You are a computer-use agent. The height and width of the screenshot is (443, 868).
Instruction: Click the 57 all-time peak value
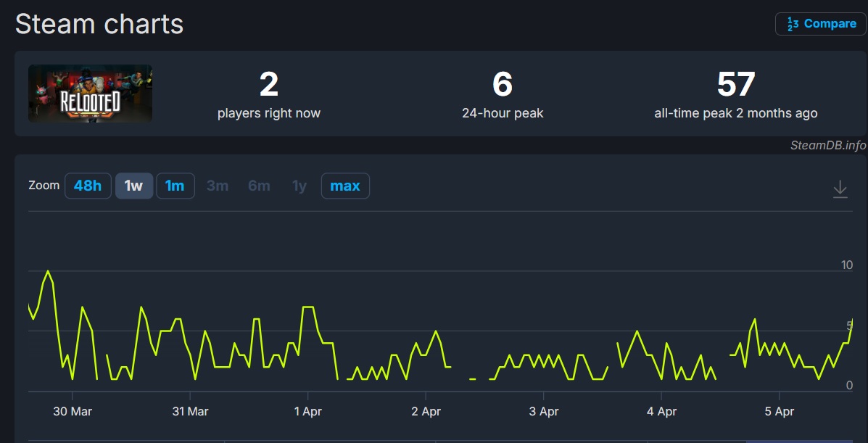[736, 84]
